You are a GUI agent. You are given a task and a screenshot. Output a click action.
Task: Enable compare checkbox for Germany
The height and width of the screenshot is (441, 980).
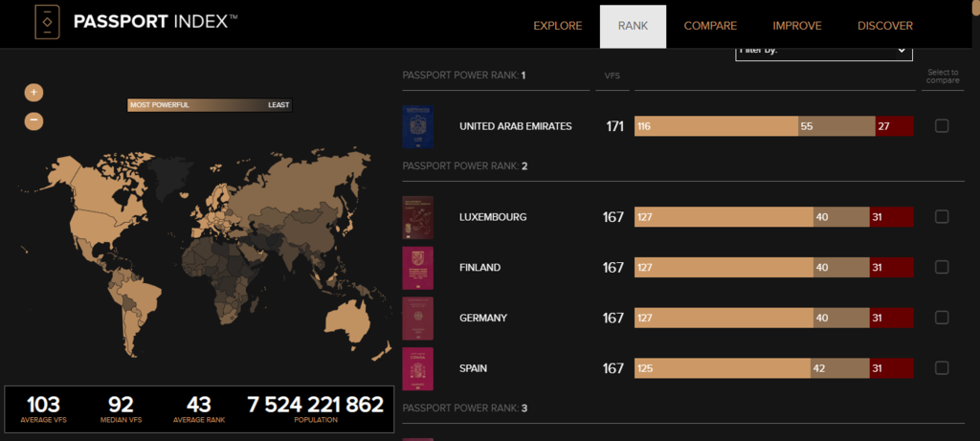942,318
